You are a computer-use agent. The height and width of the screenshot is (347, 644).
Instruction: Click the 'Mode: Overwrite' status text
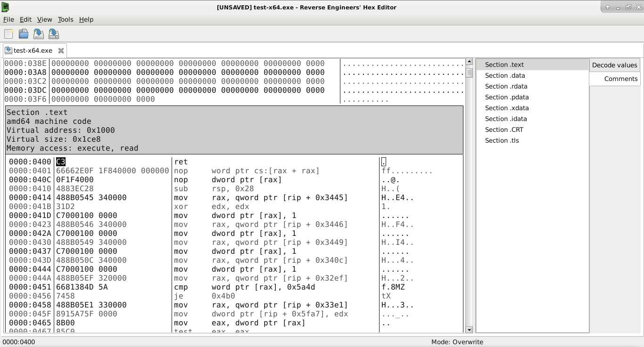pos(457,342)
